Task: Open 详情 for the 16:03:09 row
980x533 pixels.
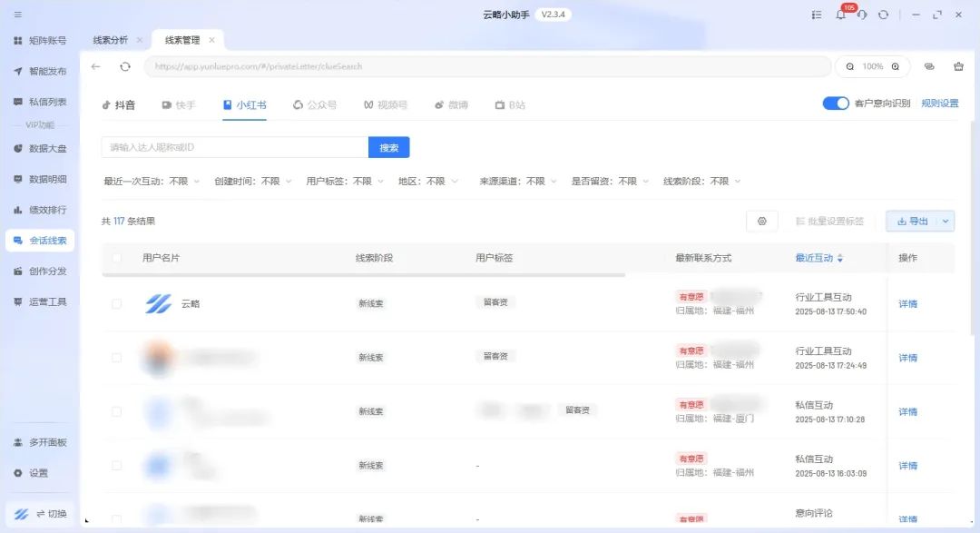Action: pos(907,466)
